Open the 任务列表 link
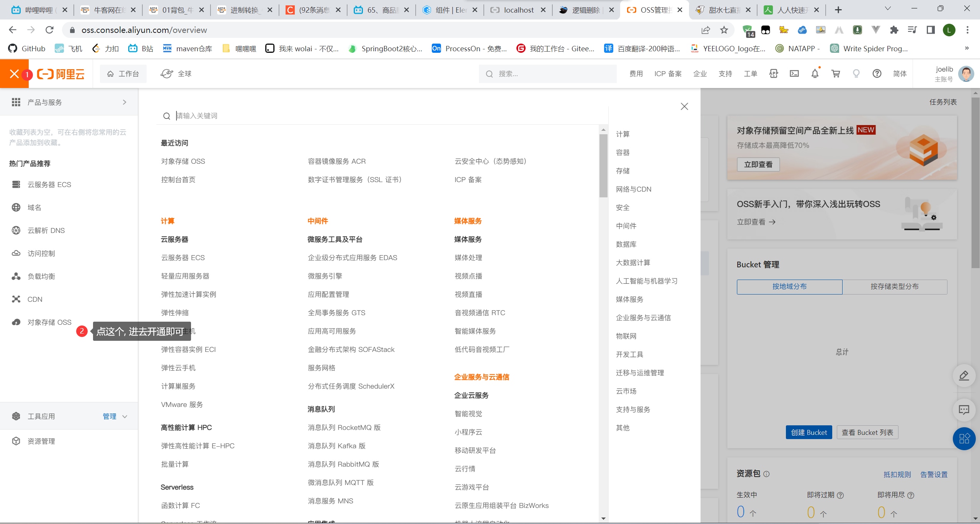The width and height of the screenshot is (980, 524). pos(943,102)
